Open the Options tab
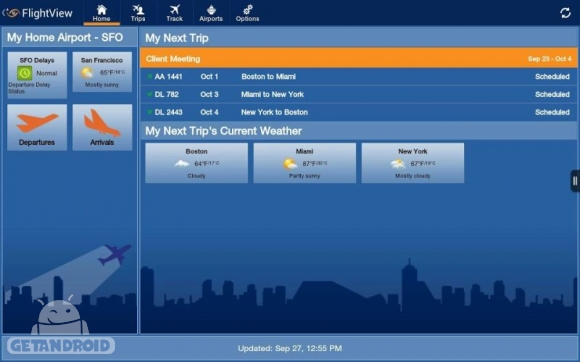 [x=247, y=13]
